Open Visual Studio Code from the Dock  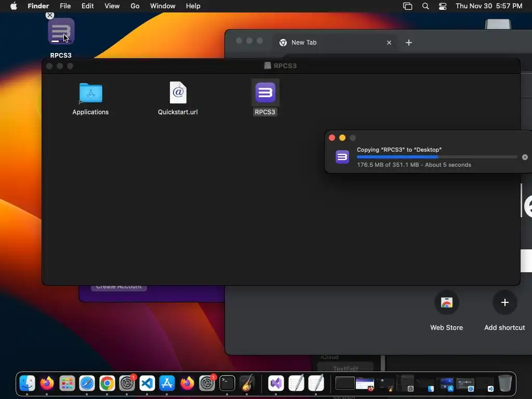[147, 383]
